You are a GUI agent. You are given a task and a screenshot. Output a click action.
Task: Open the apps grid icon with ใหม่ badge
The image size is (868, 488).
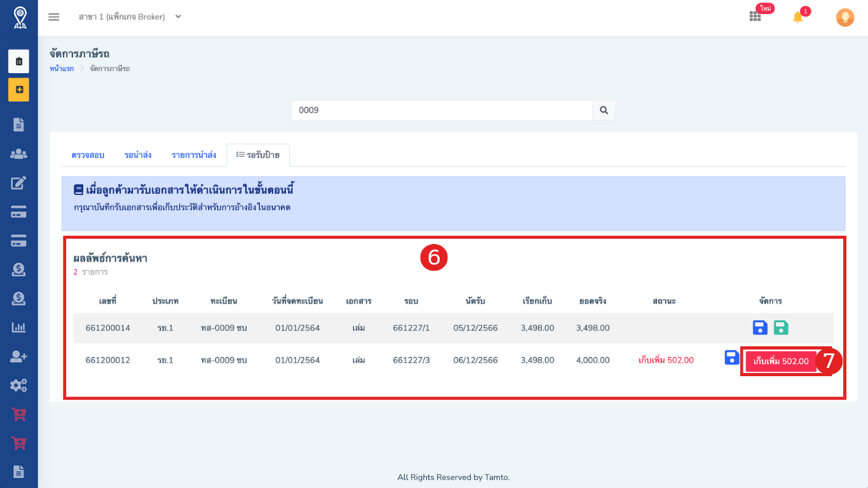(x=755, y=17)
